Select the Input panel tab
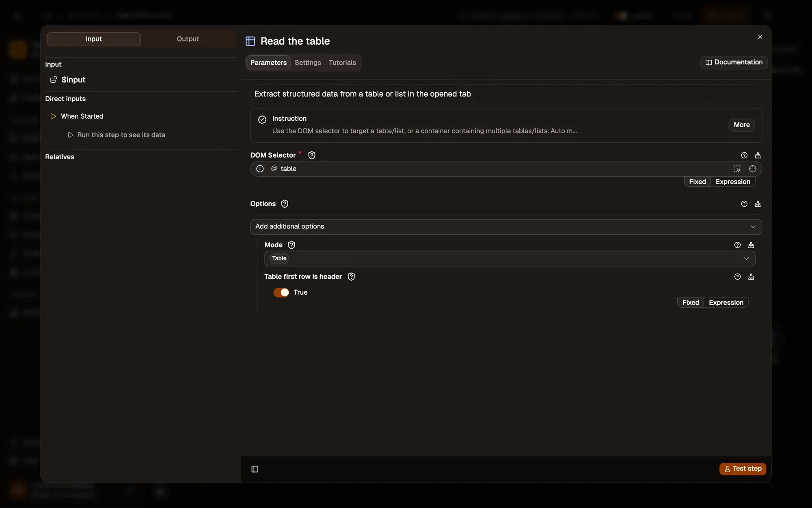Viewport: 812px width, 508px height. point(94,39)
